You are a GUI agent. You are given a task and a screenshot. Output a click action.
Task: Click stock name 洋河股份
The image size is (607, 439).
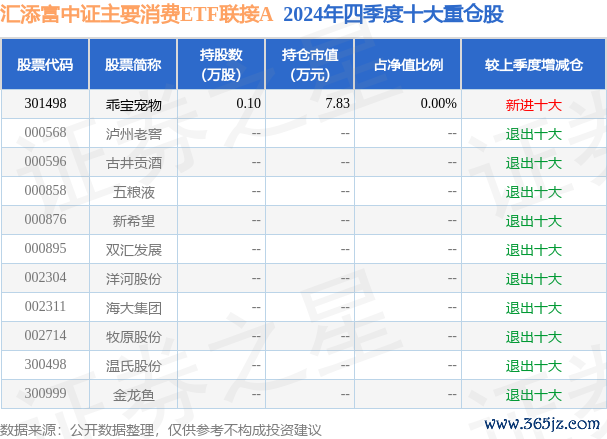pos(134,279)
